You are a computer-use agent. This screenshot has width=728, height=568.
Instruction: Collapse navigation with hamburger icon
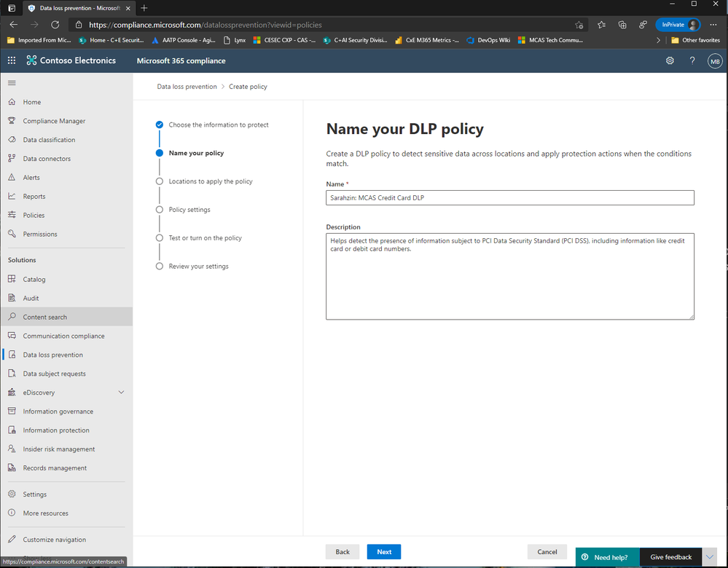point(12,83)
